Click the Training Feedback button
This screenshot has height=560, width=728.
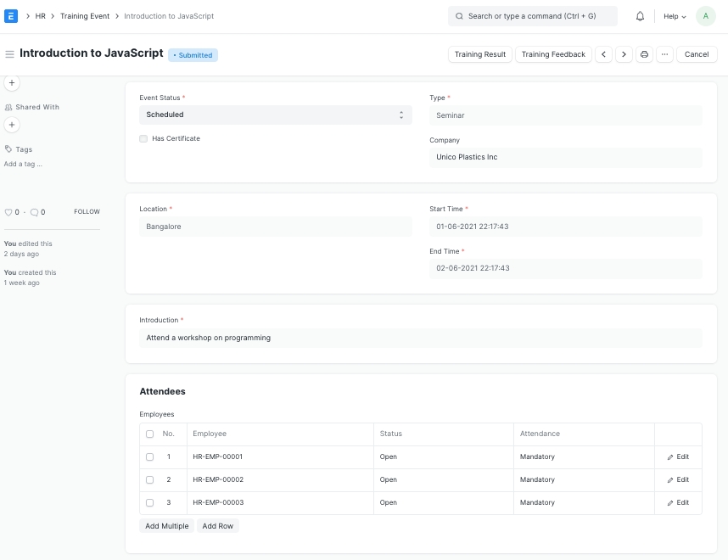pos(553,54)
